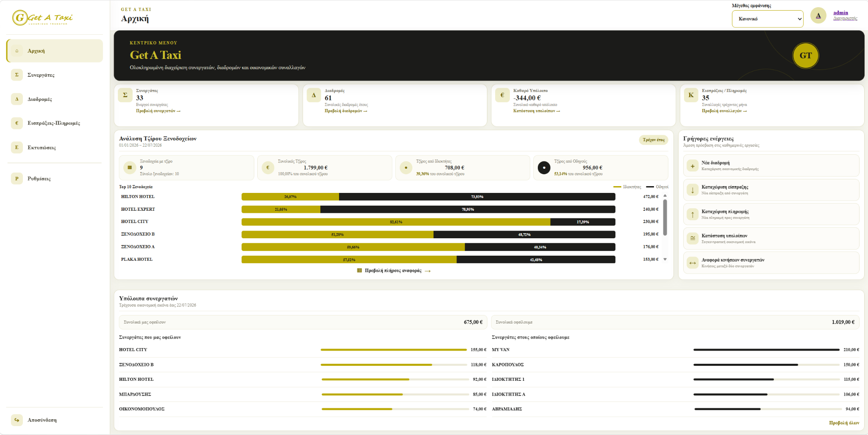Click the € icon on Συνολικός Τζίρος card
868x435 pixels.
tap(268, 167)
